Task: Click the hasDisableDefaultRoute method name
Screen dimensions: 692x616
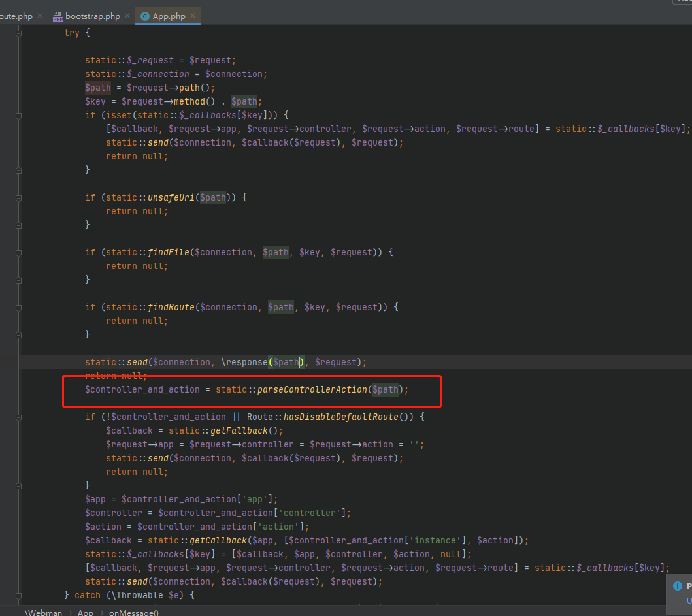Action: click(x=340, y=417)
